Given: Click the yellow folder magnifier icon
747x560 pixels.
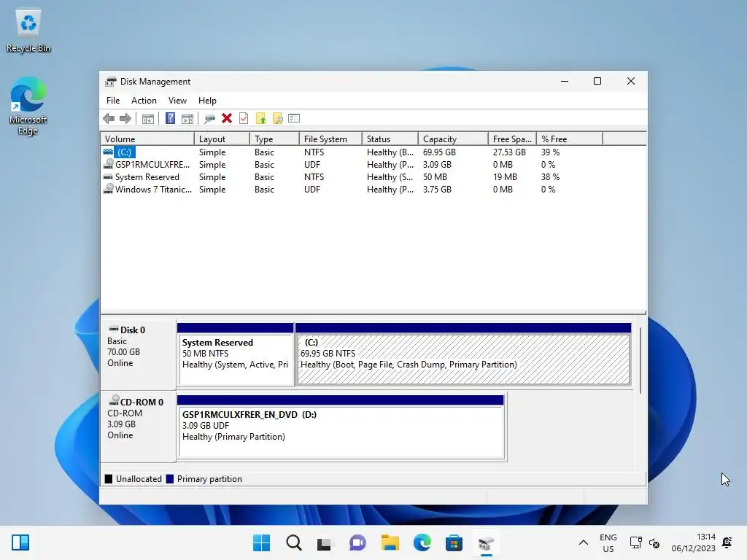Looking at the screenshot, I should click(x=277, y=119).
